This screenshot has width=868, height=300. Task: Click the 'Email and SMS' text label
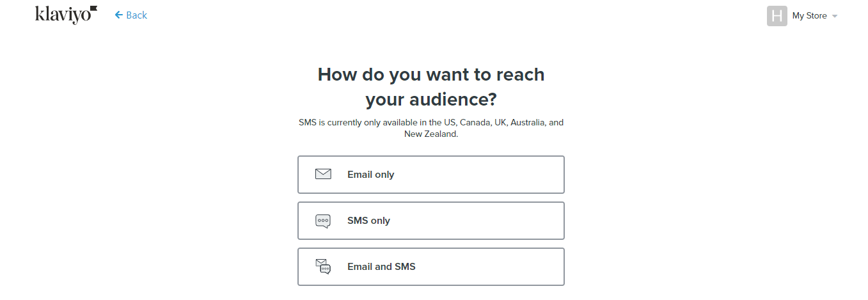click(x=381, y=267)
